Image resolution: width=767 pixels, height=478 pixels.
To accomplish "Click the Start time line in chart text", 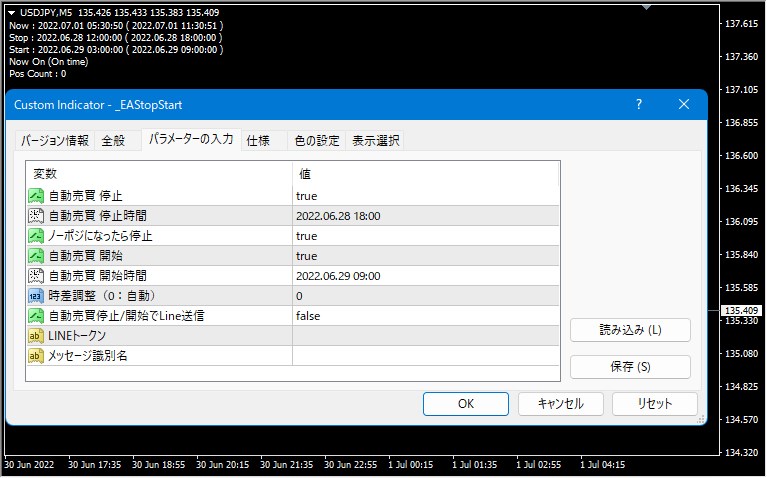I will click(116, 49).
